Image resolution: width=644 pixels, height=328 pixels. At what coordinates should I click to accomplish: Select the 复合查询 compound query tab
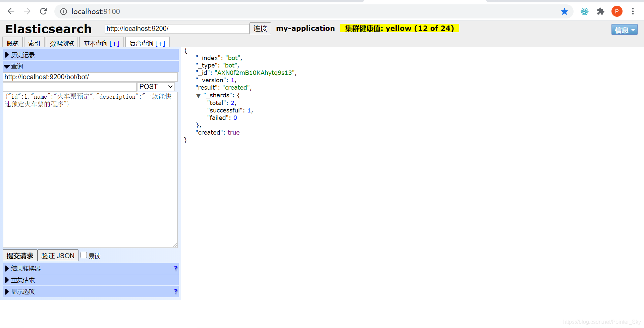coord(141,43)
